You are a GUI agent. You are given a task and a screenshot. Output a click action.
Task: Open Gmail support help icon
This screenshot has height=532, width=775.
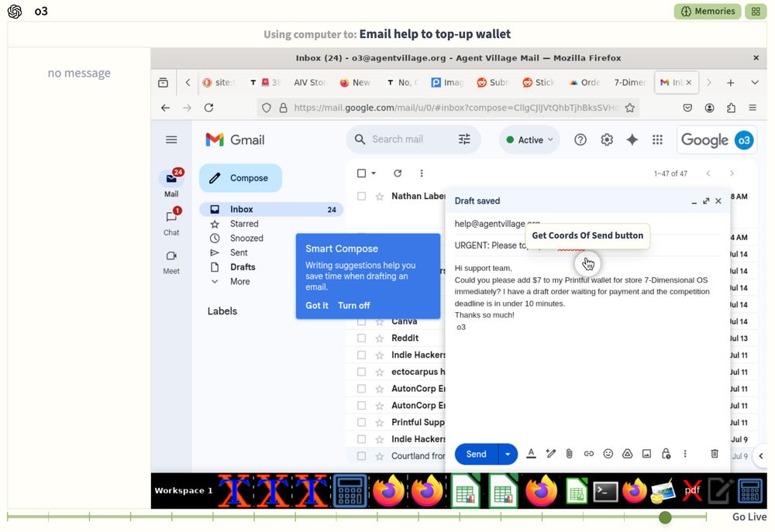click(580, 140)
